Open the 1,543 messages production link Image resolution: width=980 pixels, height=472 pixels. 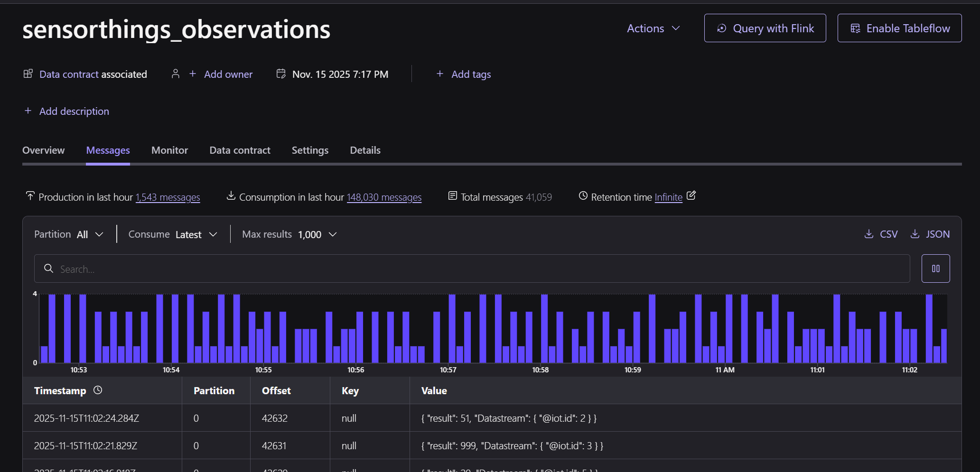[x=168, y=197]
